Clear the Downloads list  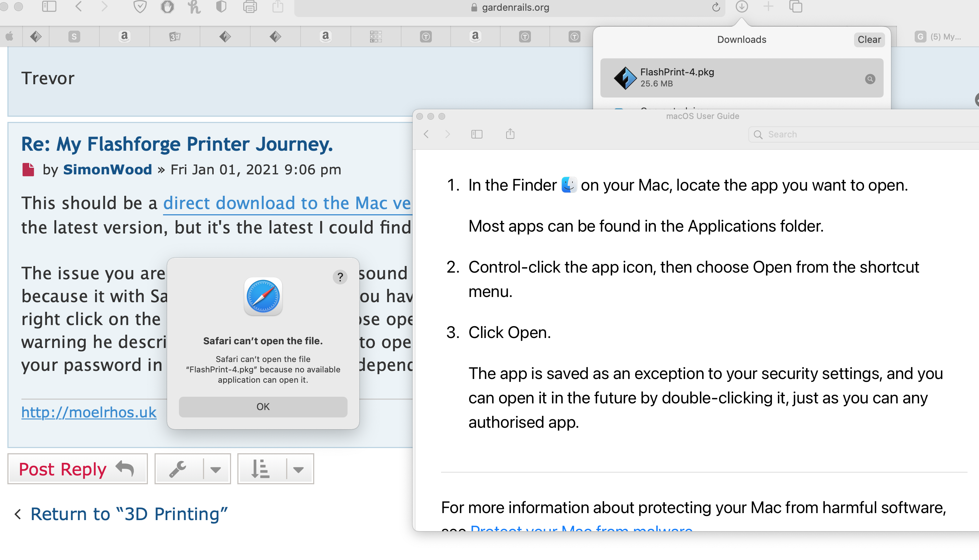869,40
